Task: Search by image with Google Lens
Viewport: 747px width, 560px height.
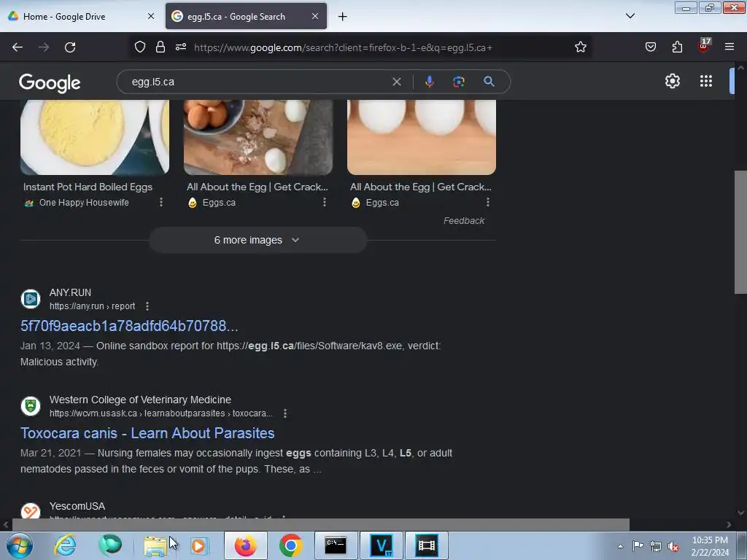Action: pyautogui.click(x=458, y=82)
